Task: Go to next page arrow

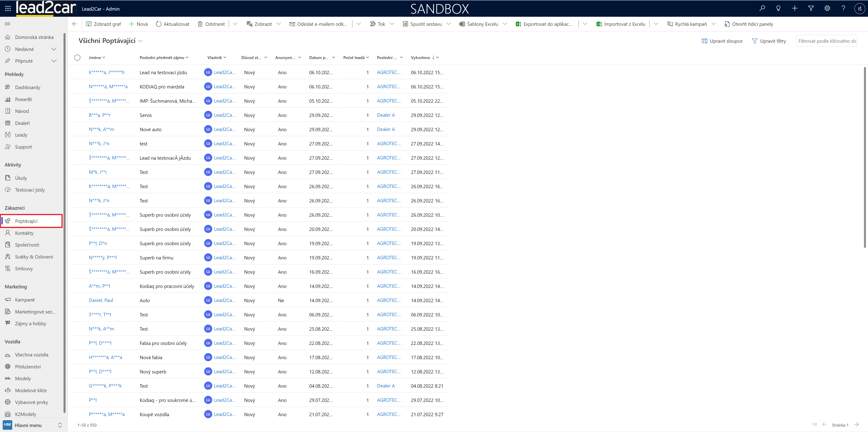Action: click(856, 425)
